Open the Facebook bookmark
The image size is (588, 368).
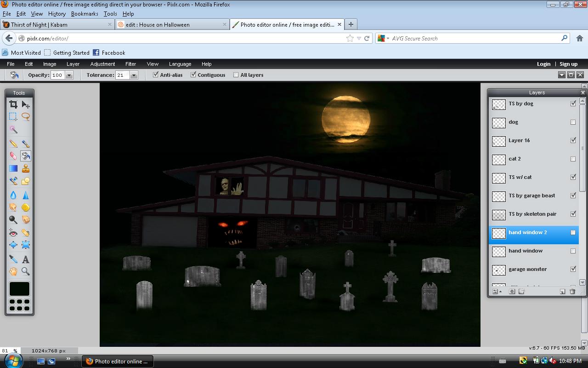[109, 52]
